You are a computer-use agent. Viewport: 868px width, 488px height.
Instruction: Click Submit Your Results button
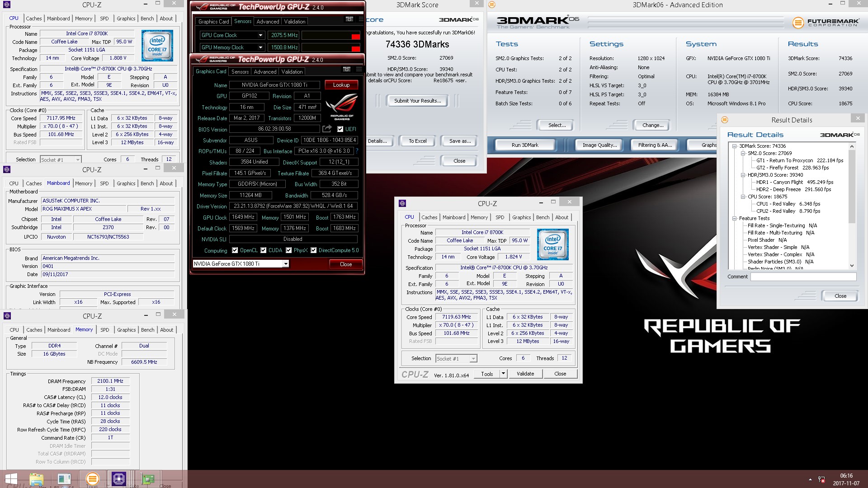(417, 101)
